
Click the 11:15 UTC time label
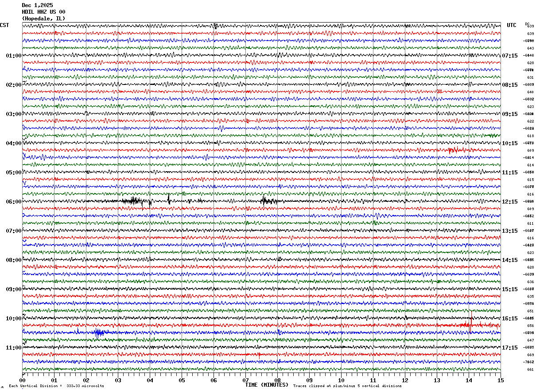click(510, 173)
